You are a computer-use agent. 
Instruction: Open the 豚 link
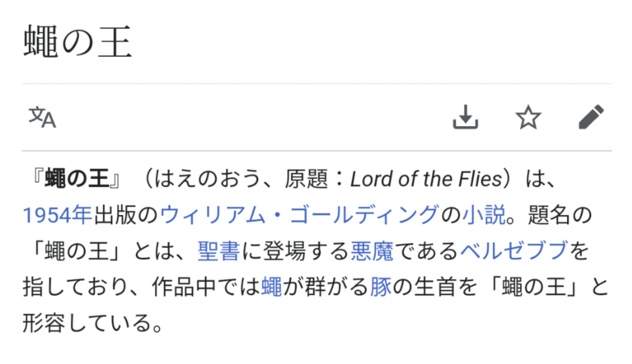click(381, 287)
